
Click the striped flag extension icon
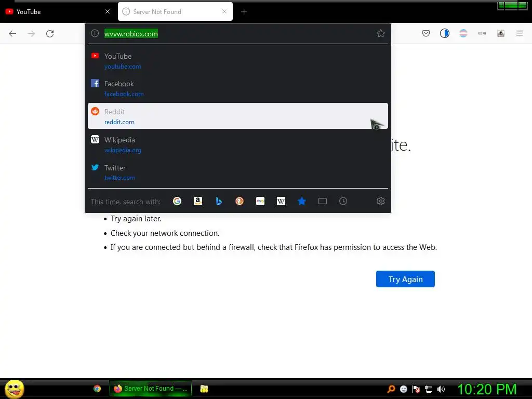463,33
